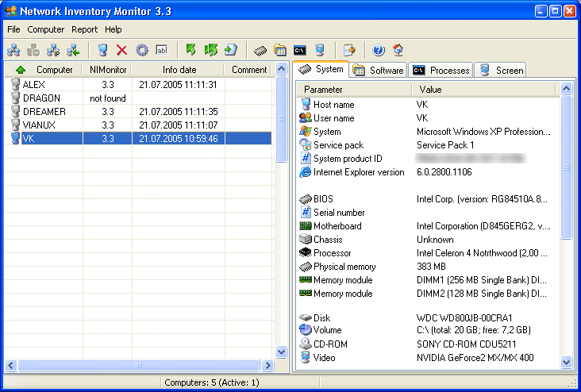This screenshot has width=581, height=392.
Task: Open the File menu
Action: tap(13, 29)
